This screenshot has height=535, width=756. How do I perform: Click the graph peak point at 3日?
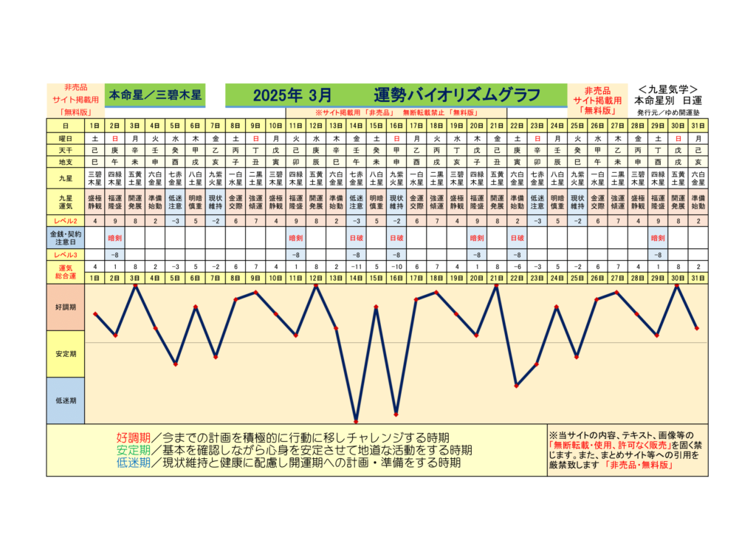coord(136,285)
